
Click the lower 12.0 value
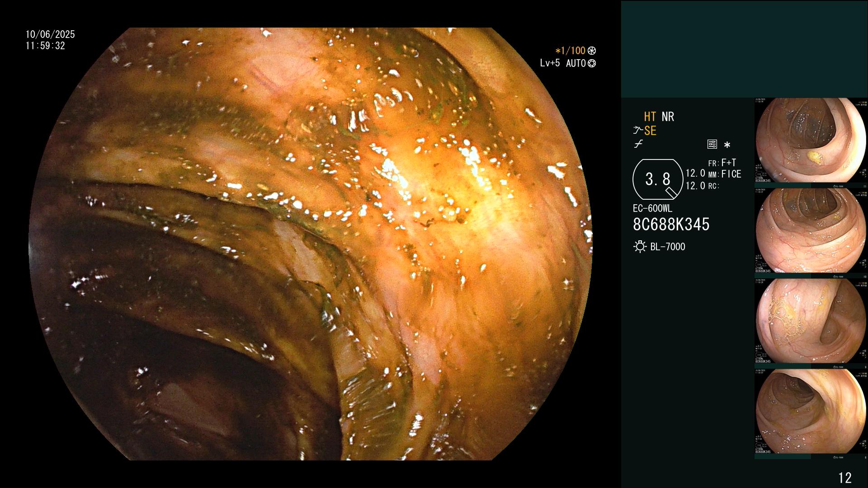pyautogui.click(x=695, y=186)
